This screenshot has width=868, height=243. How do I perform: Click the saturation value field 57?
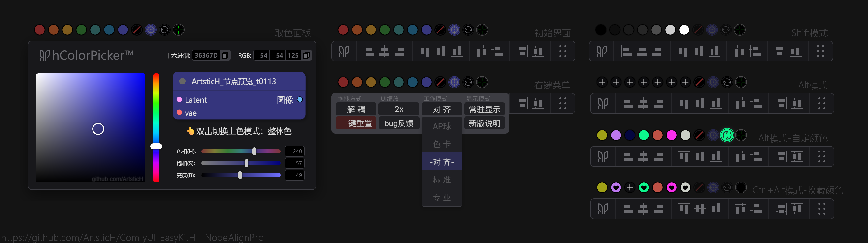pos(295,163)
